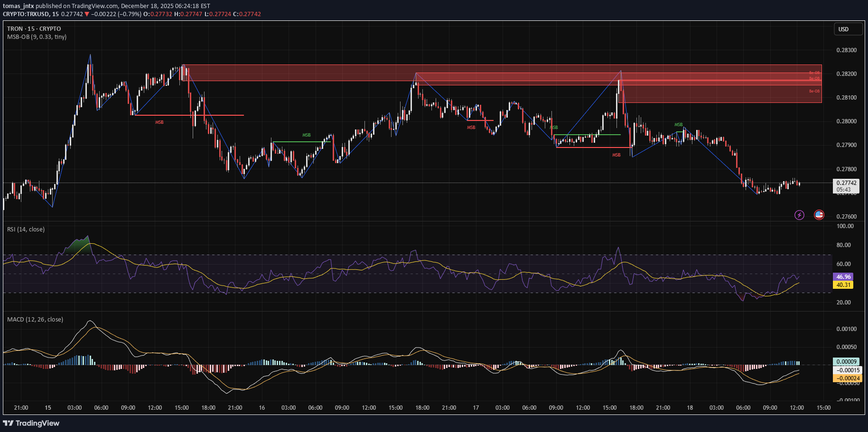Toggle the MACD (12, 26, close) pane visibility
The height and width of the screenshot is (432, 868).
click(35, 319)
